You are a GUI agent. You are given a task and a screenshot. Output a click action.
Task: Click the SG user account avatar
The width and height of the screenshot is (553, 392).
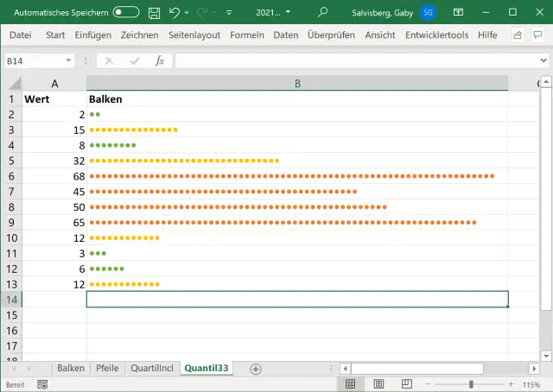[429, 13]
